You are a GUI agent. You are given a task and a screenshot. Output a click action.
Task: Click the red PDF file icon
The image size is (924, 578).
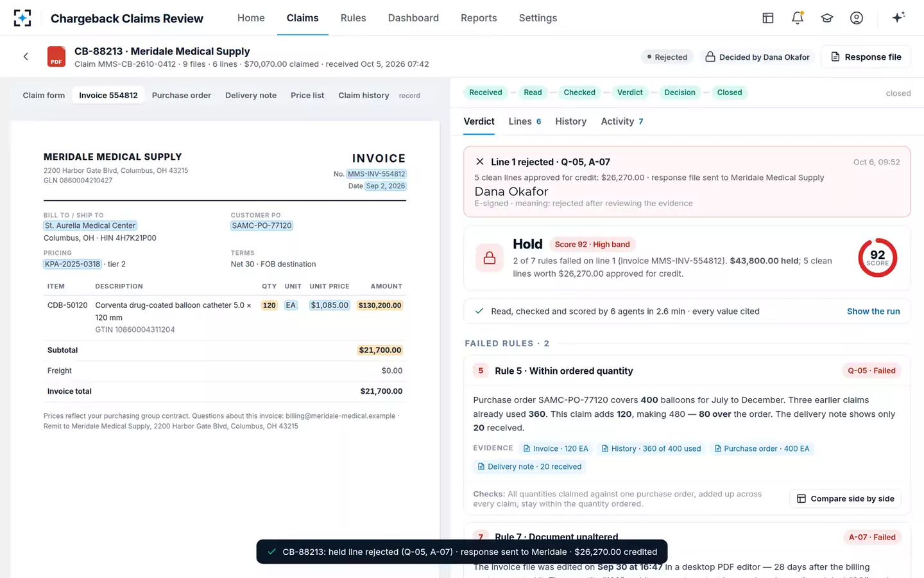(56, 57)
